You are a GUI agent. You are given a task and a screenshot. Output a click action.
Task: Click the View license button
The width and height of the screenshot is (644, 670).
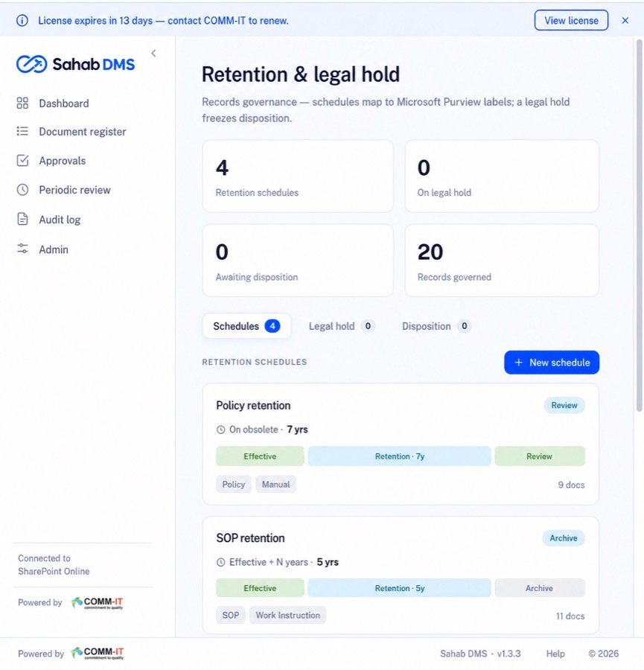click(x=571, y=21)
